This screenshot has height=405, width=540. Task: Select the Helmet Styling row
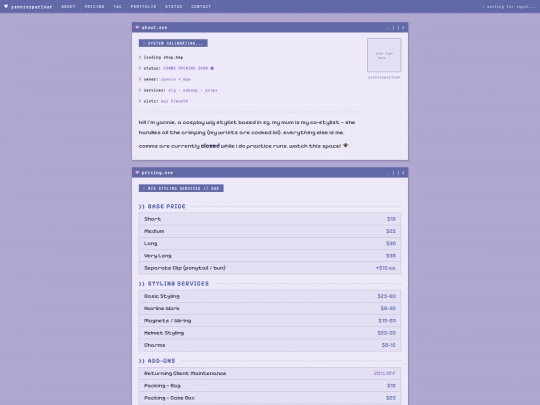click(270, 333)
